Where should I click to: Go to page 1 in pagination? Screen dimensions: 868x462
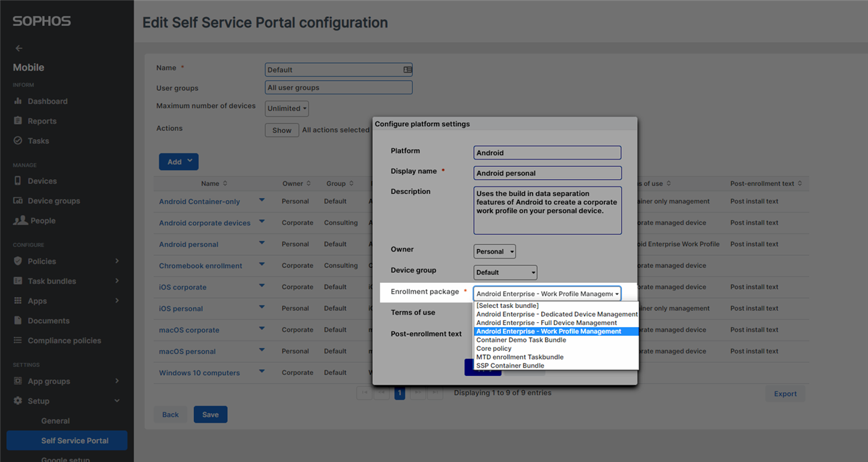pyautogui.click(x=399, y=393)
